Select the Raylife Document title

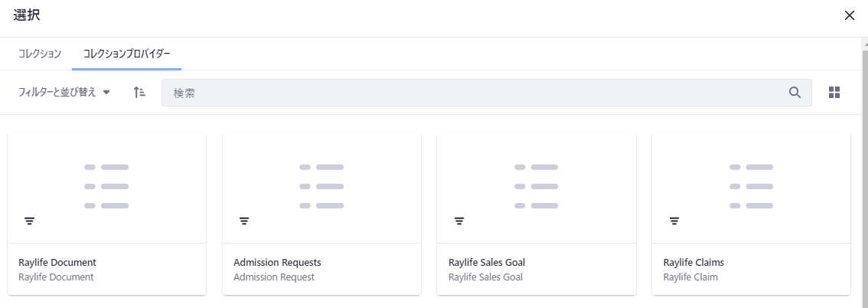point(57,263)
